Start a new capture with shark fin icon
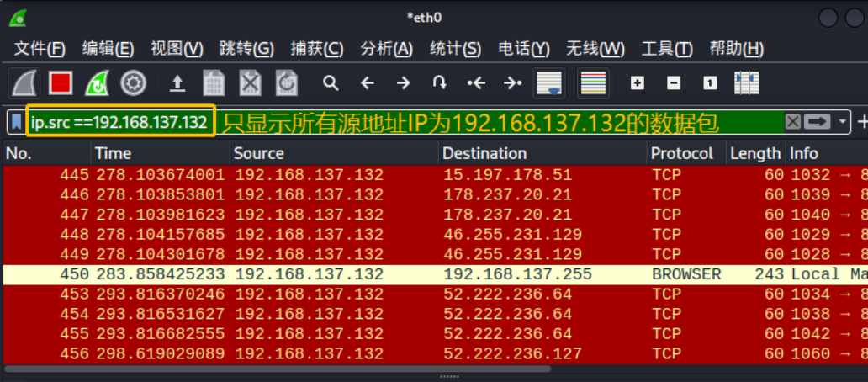 tap(24, 83)
